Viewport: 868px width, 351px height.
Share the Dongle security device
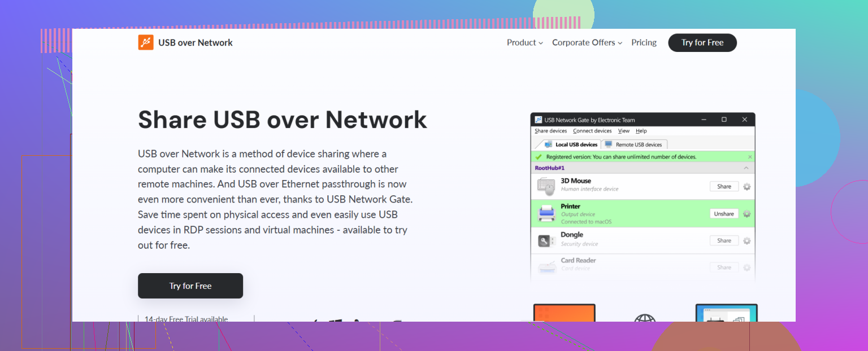tap(724, 240)
